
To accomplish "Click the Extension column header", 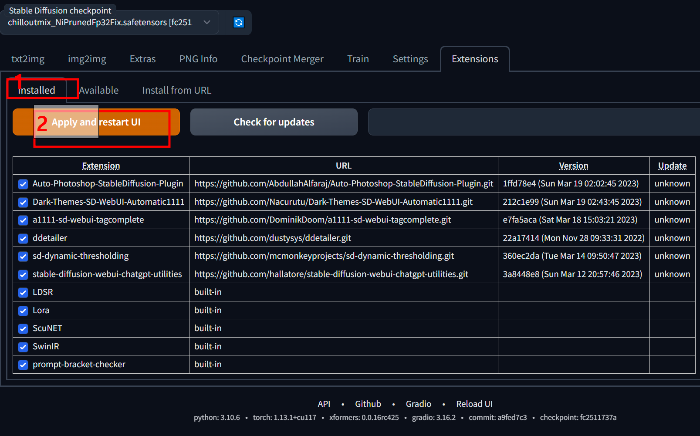I will pos(101,166).
